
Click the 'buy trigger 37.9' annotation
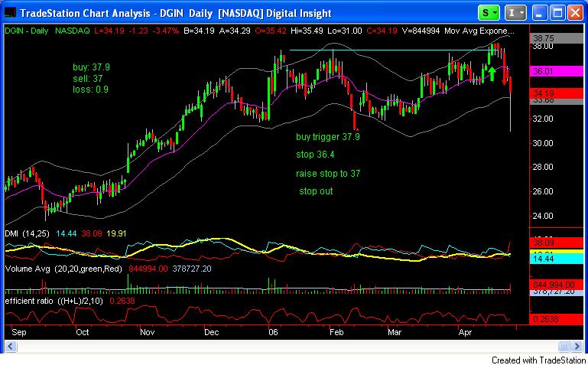coord(328,137)
